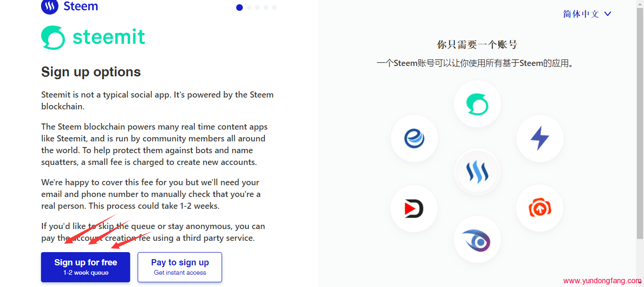Click the central Steem waves icon
The image size is (644, 287).
(x=477, y=172)
